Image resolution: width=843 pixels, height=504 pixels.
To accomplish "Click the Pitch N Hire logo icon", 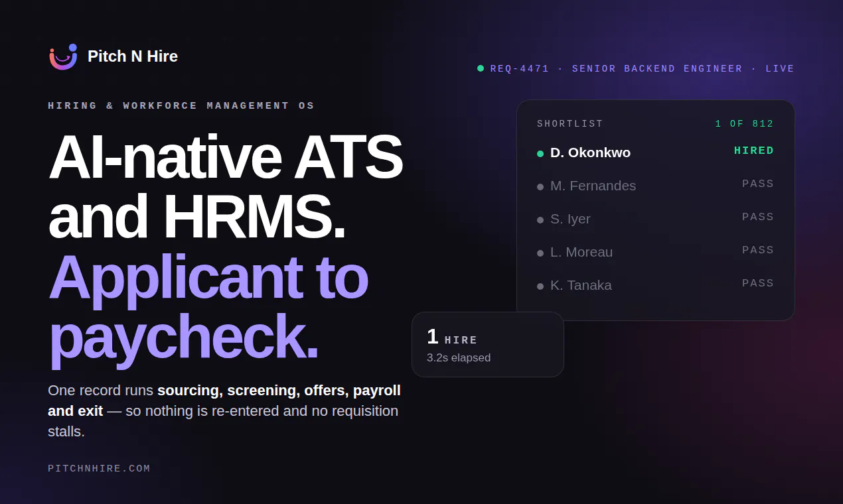I will [x=63, y=56].
